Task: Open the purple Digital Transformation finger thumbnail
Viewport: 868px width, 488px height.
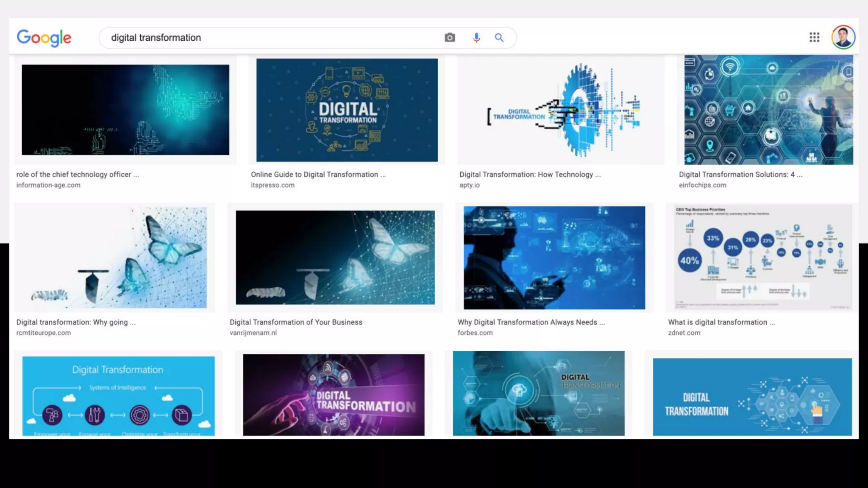Action: pyautogui.click(x=334, y=395)
